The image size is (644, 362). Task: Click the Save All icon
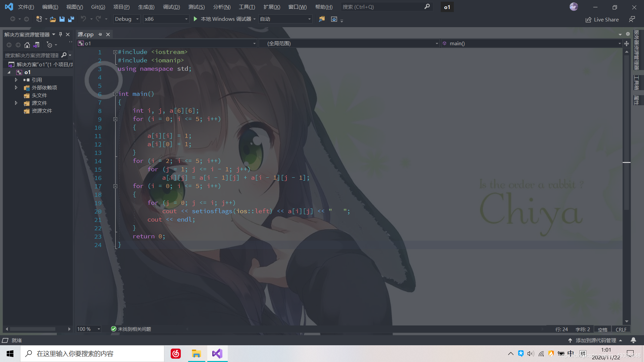(x=71, y=19)
